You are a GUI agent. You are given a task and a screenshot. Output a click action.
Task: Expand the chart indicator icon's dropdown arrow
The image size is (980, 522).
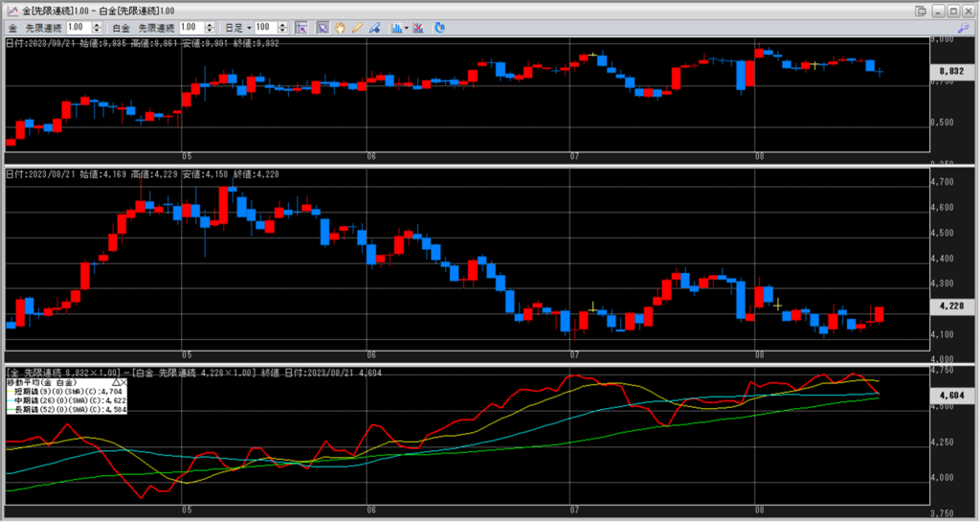[x=406, y=28]
